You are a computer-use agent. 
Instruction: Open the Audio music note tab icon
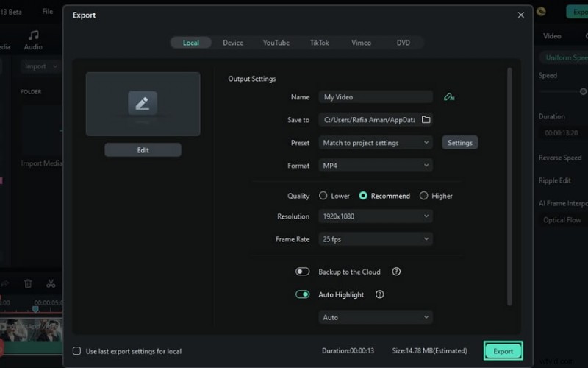tap(33, 35)
